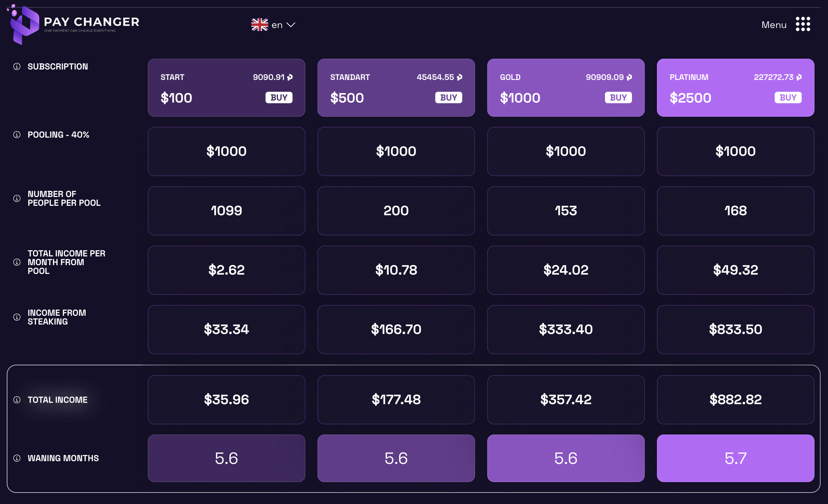This screenshot has width=828, height=504.
Task: Click the info icon next to Total Income
Action: tap(17, 400)
